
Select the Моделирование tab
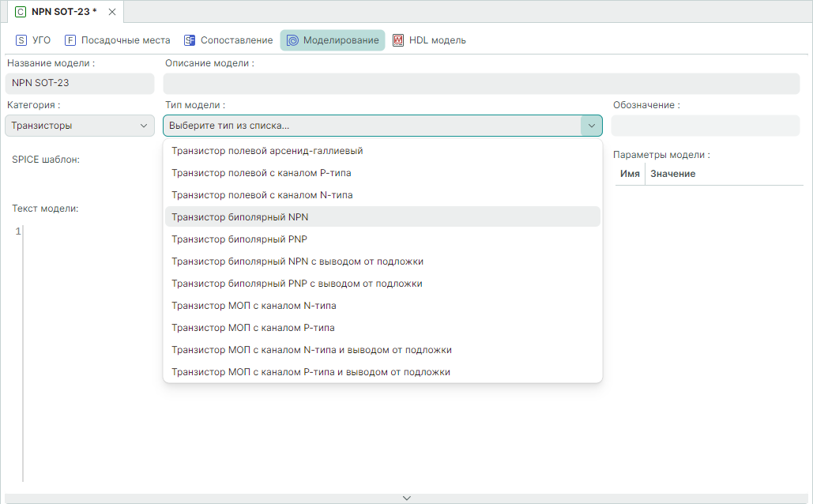[333, 40]
